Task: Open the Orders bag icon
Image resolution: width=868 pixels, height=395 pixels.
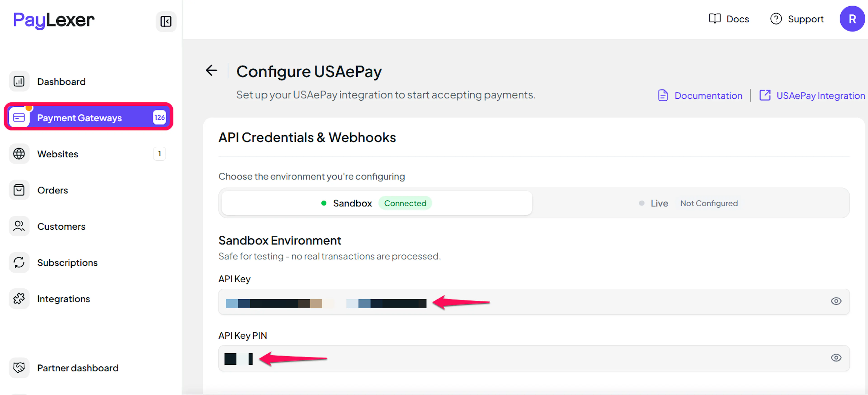Action: 19,190
